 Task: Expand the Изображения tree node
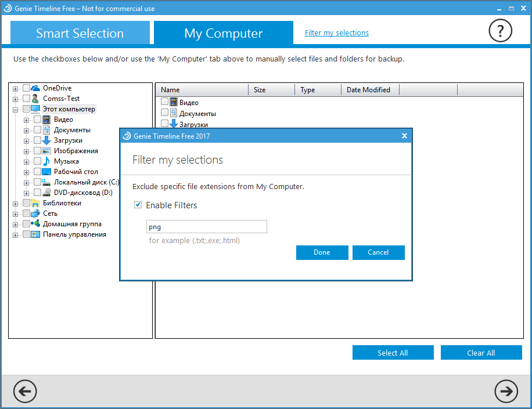tap(26, 152)
